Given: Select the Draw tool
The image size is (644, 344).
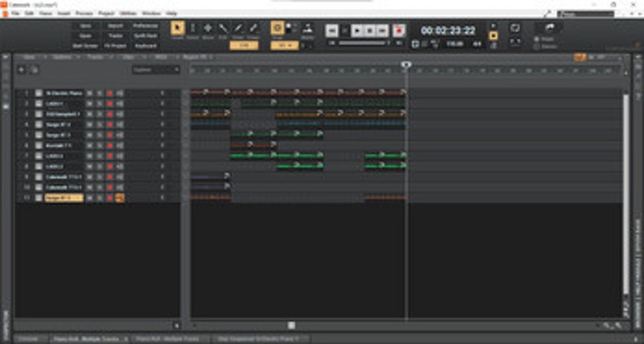Looking at the screenshot, I should [x=238, y=28].
